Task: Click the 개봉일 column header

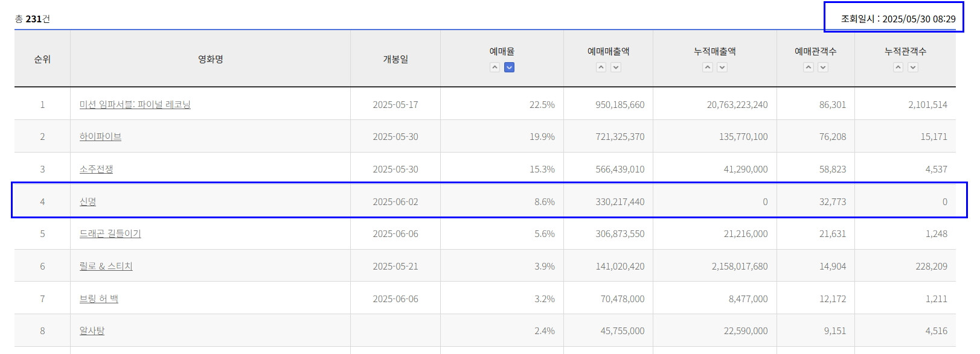Action: click(x=396, y=59)
